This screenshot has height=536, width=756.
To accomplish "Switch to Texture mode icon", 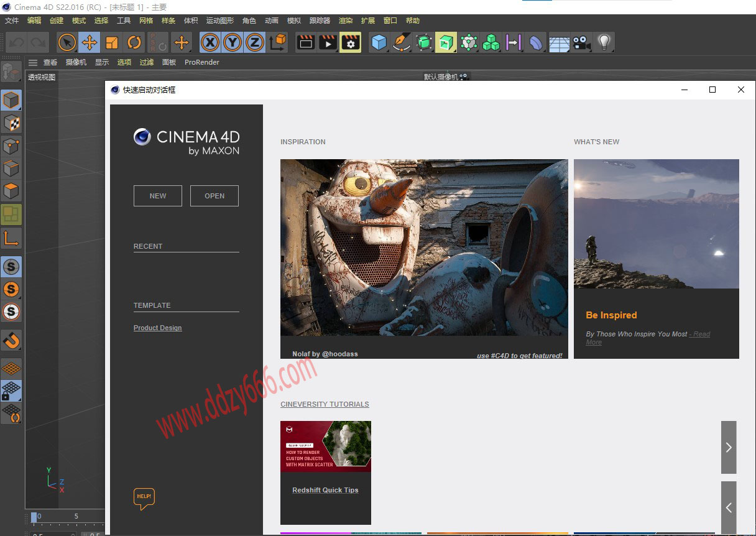I will [11, 122].
